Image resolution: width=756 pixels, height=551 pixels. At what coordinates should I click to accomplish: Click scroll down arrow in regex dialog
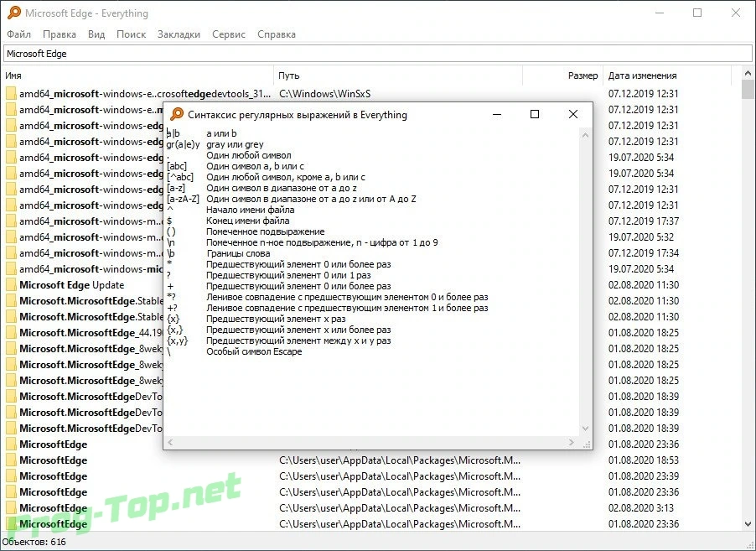585,429
